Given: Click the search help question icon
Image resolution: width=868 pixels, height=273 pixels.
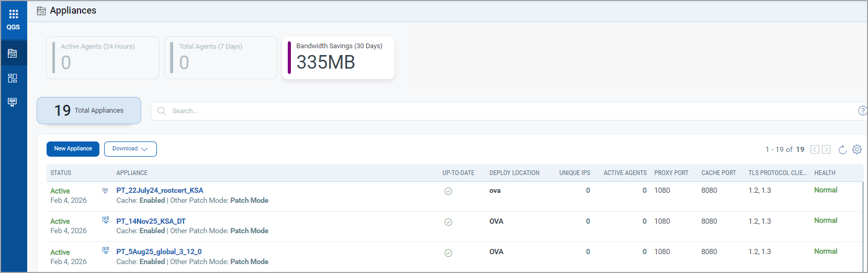Looking at the screenshot, I should [862, 111].
